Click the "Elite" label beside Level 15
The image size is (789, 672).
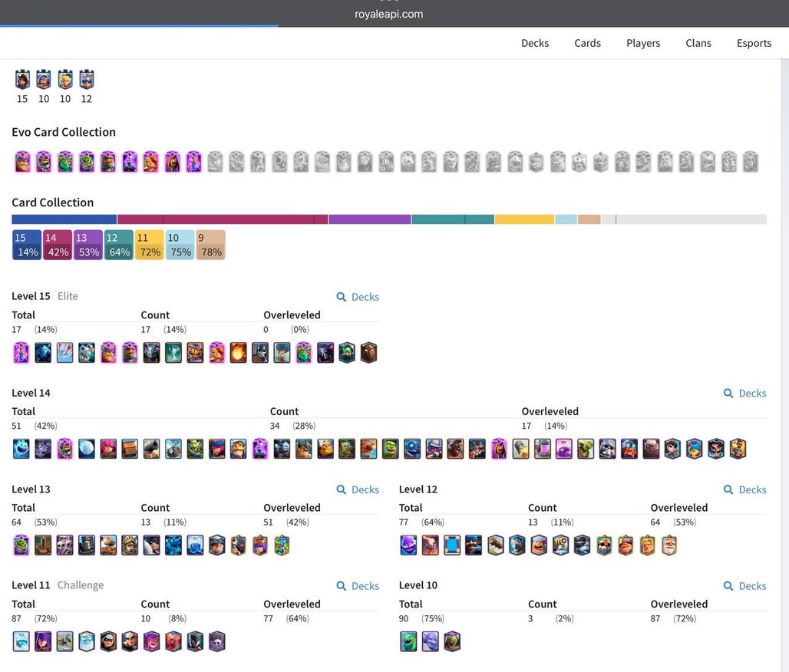[x=68, y=296]
